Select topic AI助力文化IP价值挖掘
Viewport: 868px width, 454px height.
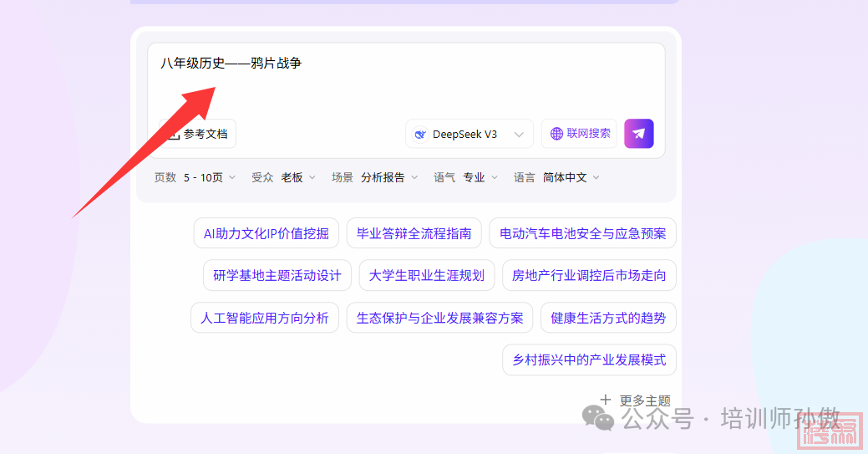[x=266, y=233]
